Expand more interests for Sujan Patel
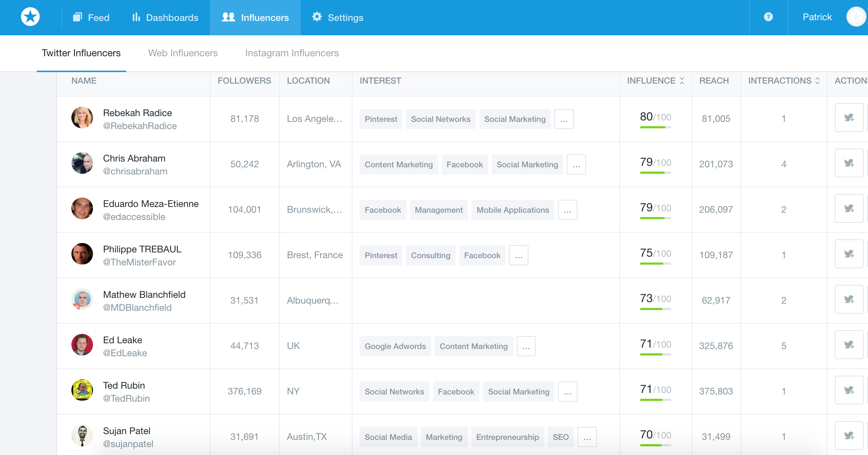 tap(587, 437)
